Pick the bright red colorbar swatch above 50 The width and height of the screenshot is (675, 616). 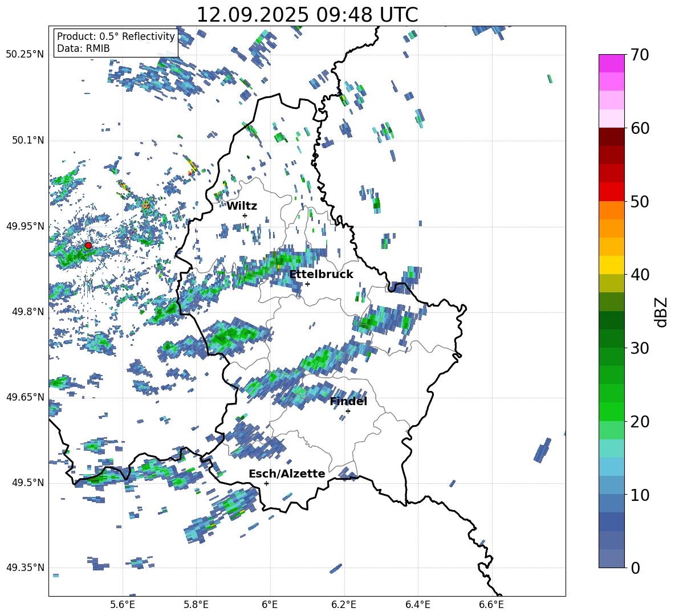(611, 192)
